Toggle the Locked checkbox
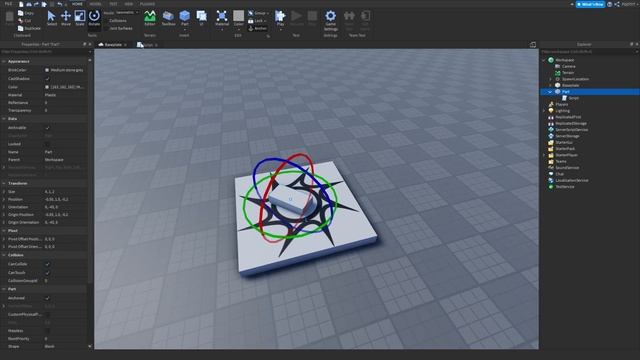The height and width of the screenshot is (360, 640). [47, 144]
